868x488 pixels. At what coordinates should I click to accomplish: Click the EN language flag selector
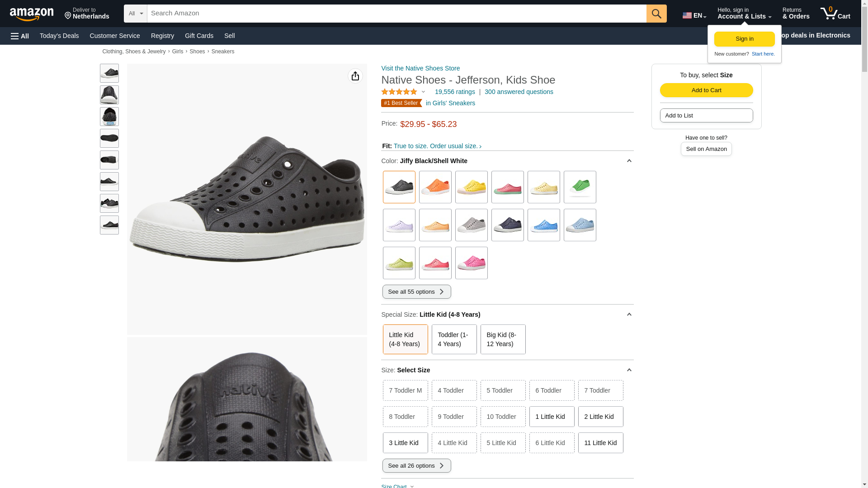(x=694, y=15)
